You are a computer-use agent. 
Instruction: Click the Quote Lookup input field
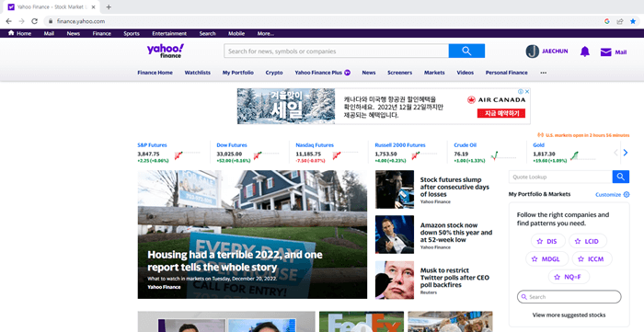(x=560, y=177)
